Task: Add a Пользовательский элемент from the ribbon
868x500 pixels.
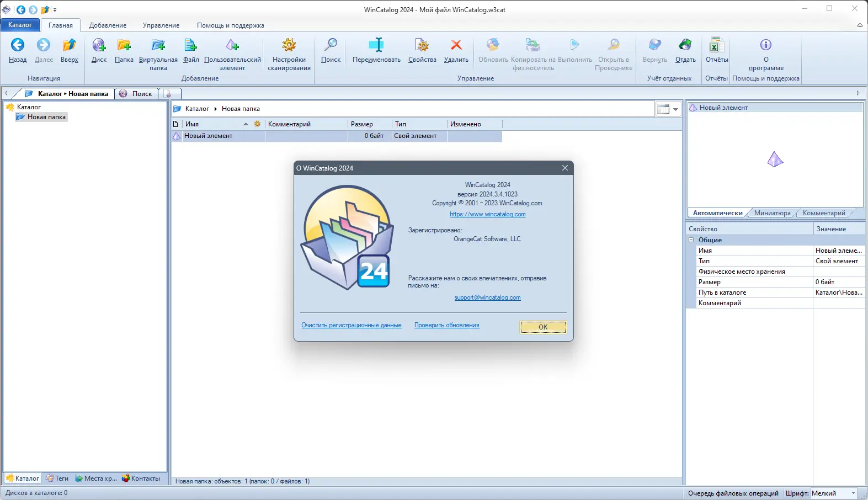Action: pos(232,45)
